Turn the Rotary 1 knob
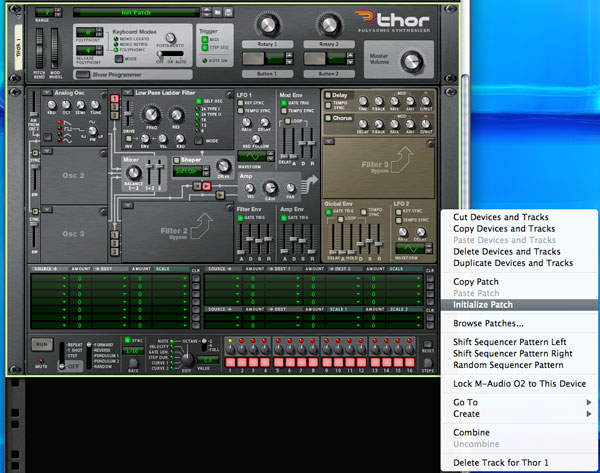The height and width of the screenshot is (473, 600). 267,24
